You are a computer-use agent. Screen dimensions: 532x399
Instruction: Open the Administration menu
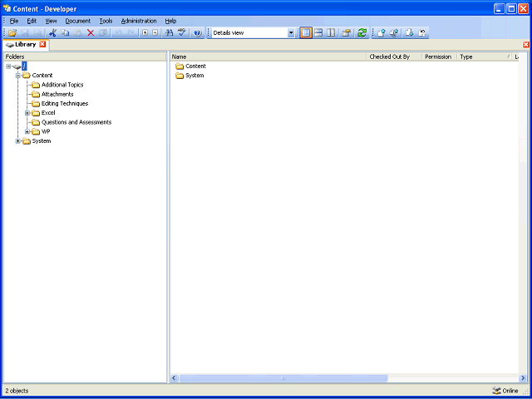(139, 21)
